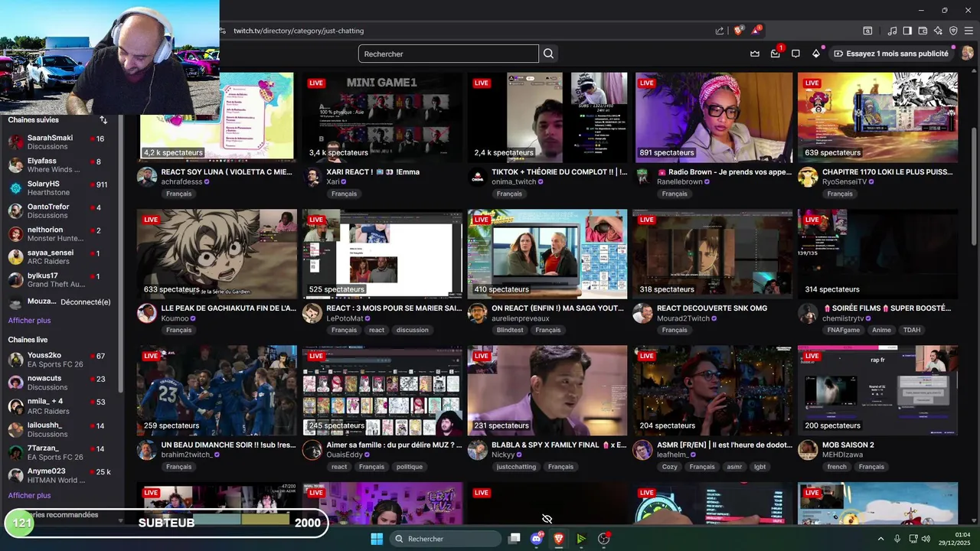980x551 pixels.
Task: Select the TDAH tag
Action: coord(911,330)
